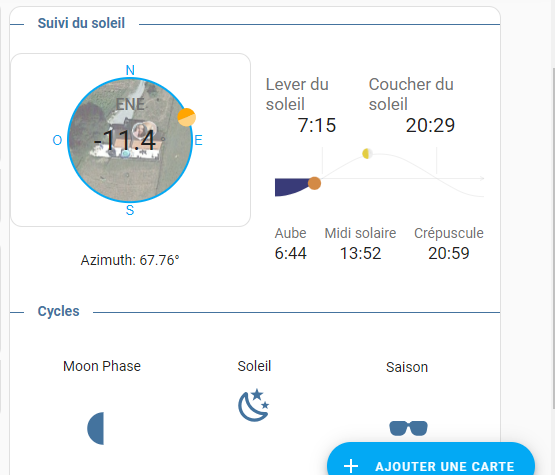Click the dark blue night segment of curve
The image size is (555, 475).
coord(292,187)
